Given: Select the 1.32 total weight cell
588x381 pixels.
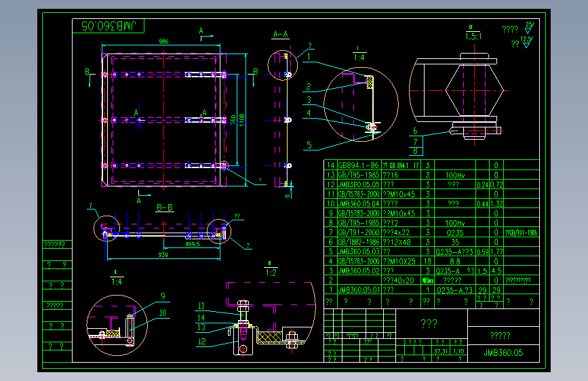Looking at the screenshot, I should pyautogui.click(x=496, y=203).
